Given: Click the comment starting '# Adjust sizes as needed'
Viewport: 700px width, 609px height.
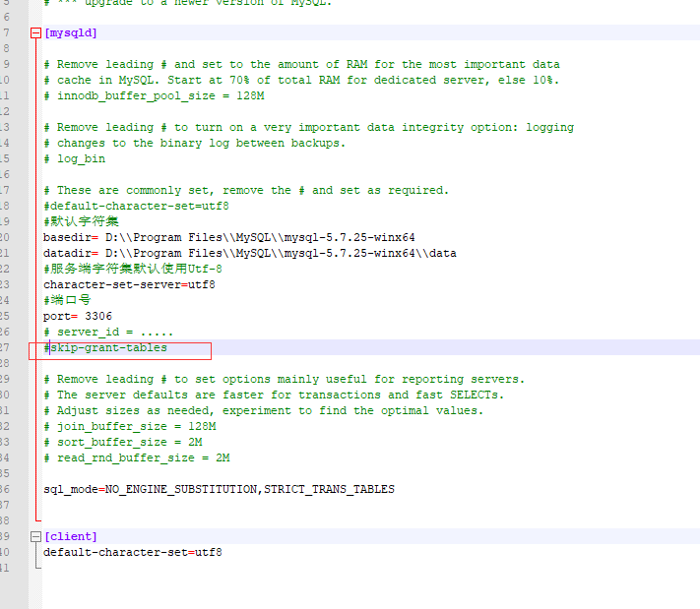Looking at the screenshot, I should [264, 410].
